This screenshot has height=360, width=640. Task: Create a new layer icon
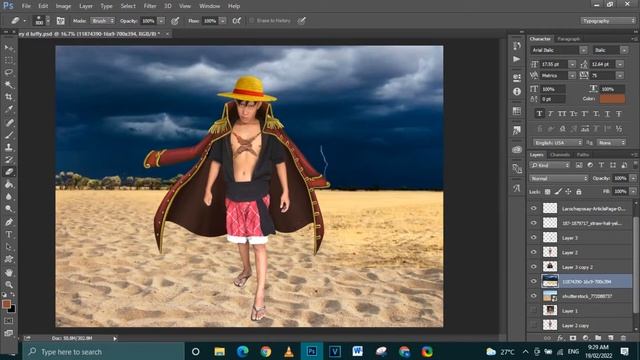point(611,338)
